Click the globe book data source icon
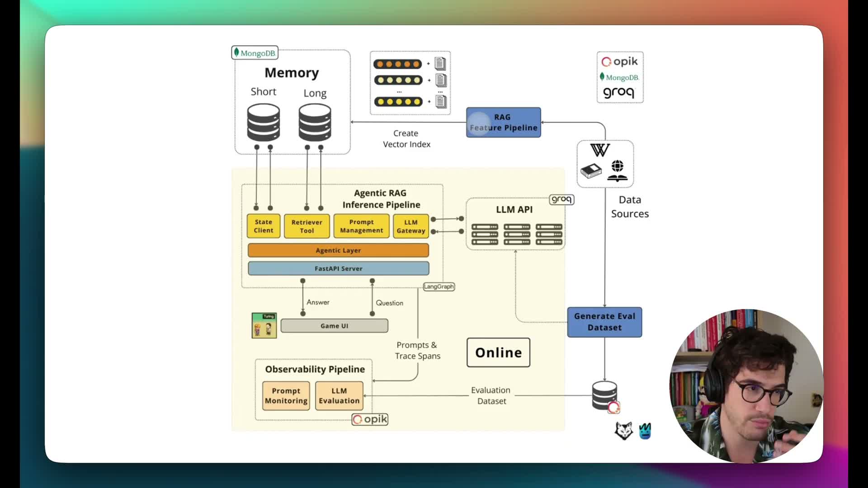868x488 pixels. pyautogui.click(x=618, y=171)
